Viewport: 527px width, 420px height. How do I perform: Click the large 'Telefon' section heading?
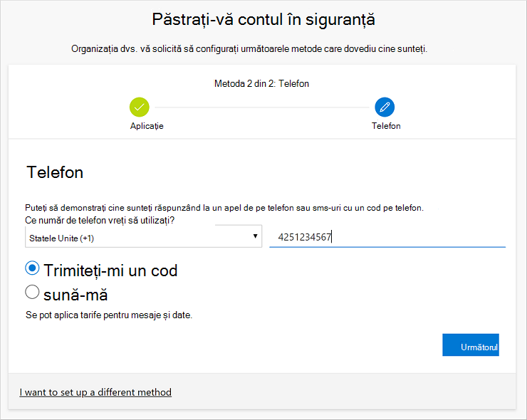click(55, 172)
